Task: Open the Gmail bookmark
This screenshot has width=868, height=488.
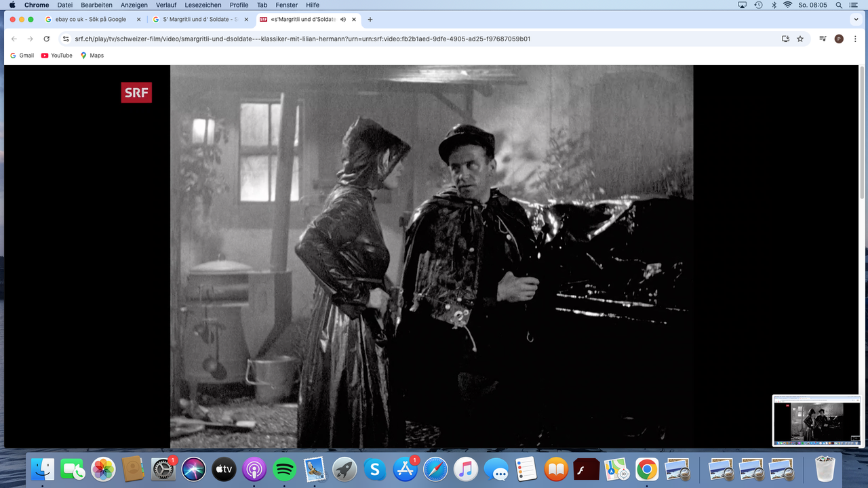Action: (x=22, y=56)
